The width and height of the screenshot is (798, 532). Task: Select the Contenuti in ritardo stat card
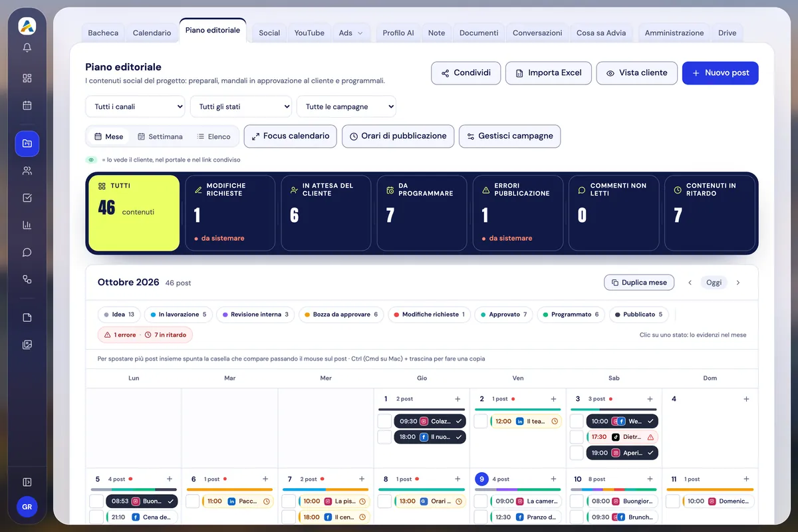point(710,213)
